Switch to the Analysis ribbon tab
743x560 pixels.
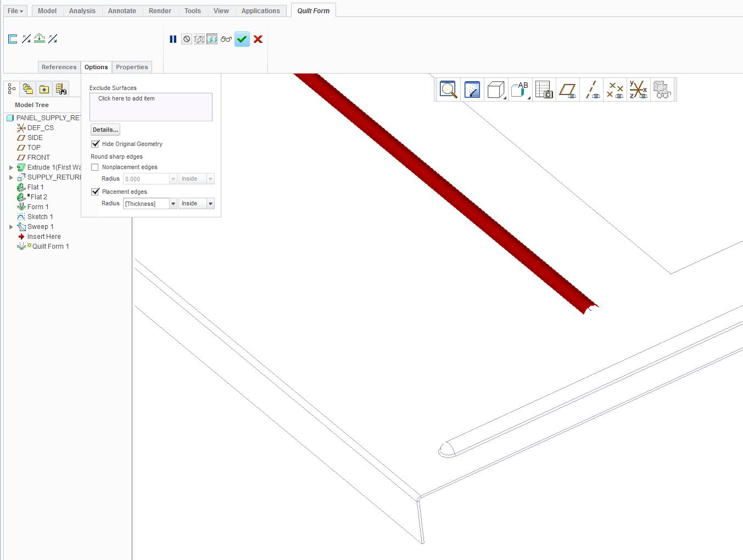(82, 11)
